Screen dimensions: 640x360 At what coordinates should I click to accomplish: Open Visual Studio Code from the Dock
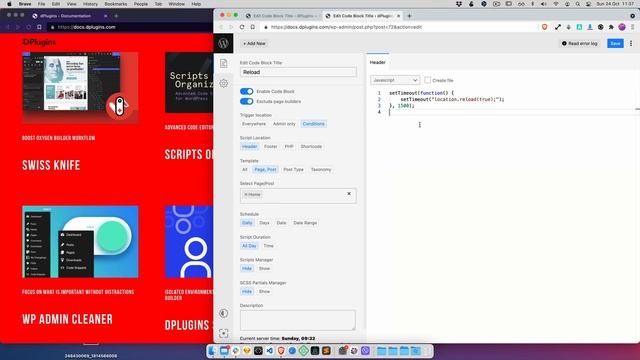coord(269,351)
